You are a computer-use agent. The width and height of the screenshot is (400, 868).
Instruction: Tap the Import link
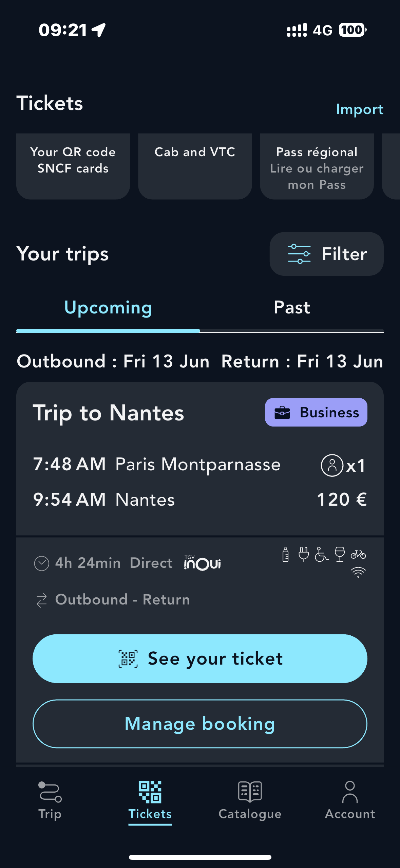point(360,109)
